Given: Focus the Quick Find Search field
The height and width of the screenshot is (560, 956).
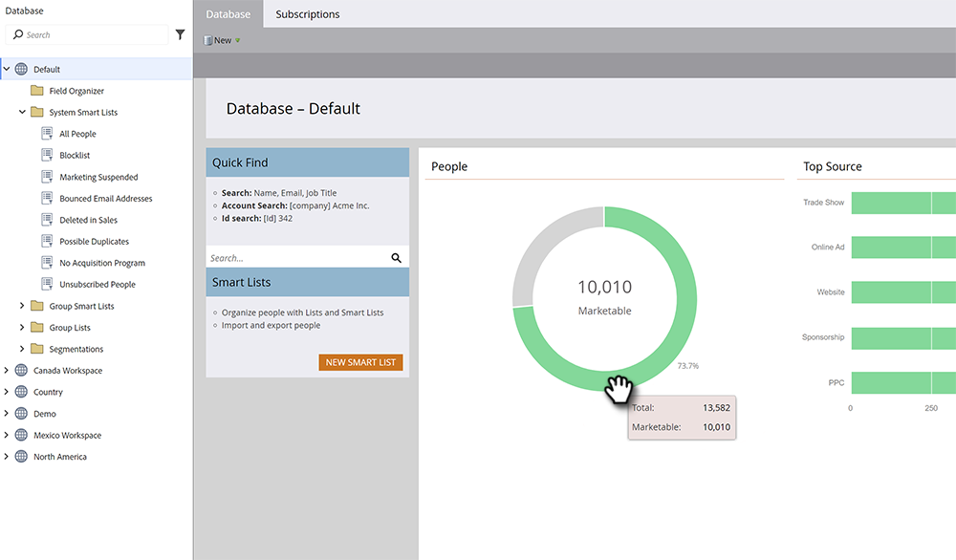Looking at the screenshot, I should [298, 258].
